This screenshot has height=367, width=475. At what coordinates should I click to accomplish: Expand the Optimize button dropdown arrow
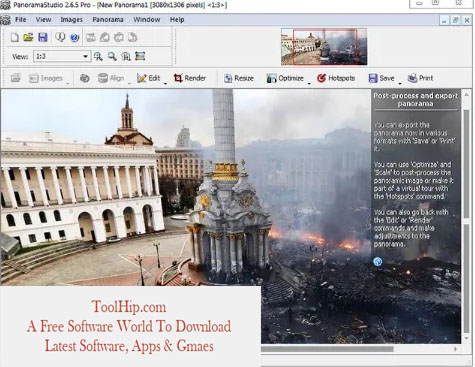click(309, 83)
